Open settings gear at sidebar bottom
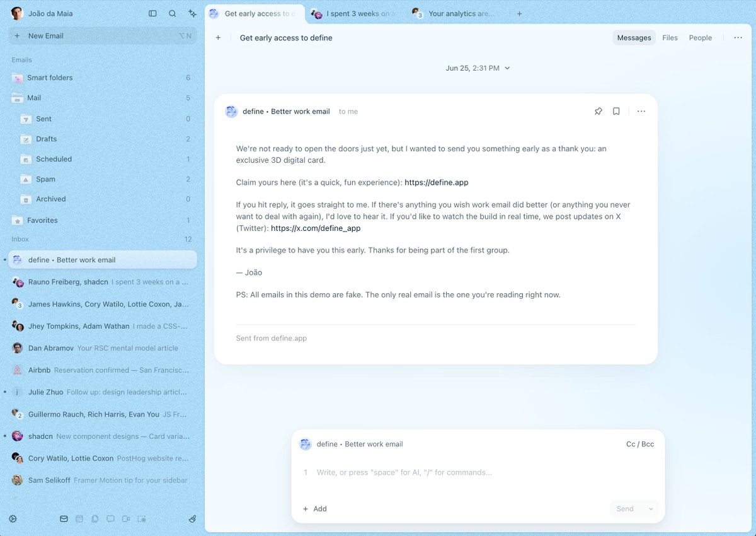Screen dimensions: 756x536 [x=13, y=519]
